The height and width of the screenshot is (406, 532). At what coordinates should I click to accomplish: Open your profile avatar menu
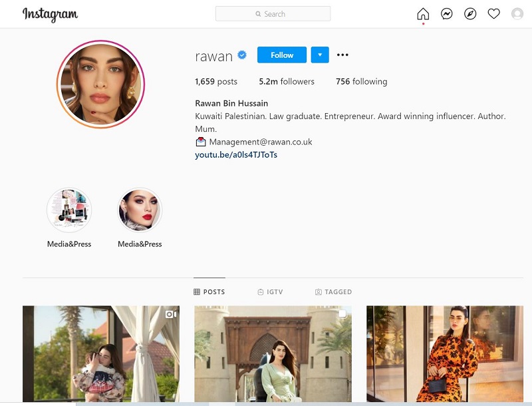click(517, 14)
